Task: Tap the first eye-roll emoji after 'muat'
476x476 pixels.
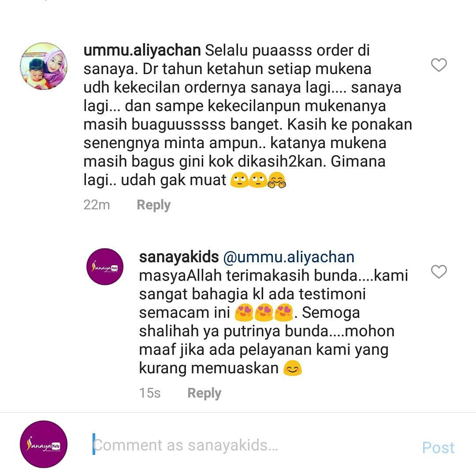Action: pos(239,180)
